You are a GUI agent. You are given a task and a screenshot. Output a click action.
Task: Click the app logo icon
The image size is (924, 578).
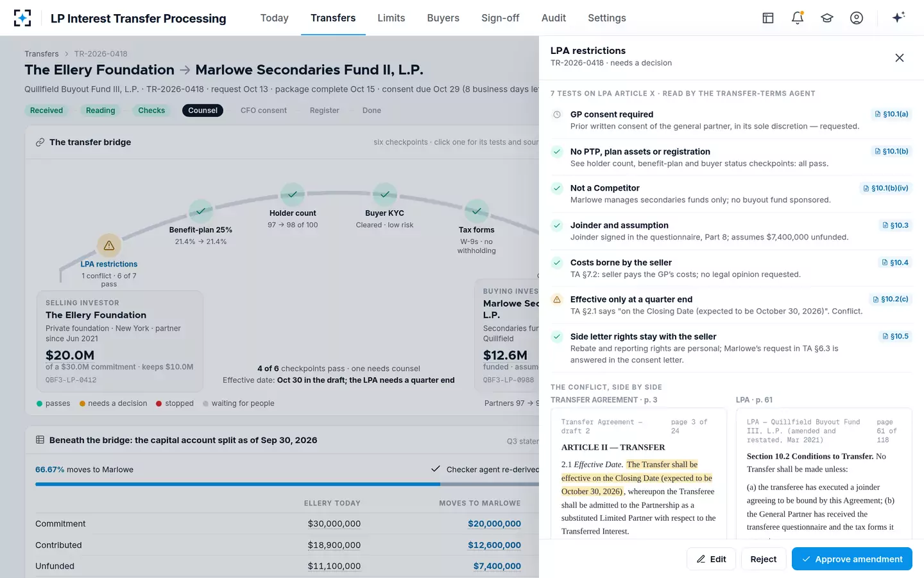(22, 18)
